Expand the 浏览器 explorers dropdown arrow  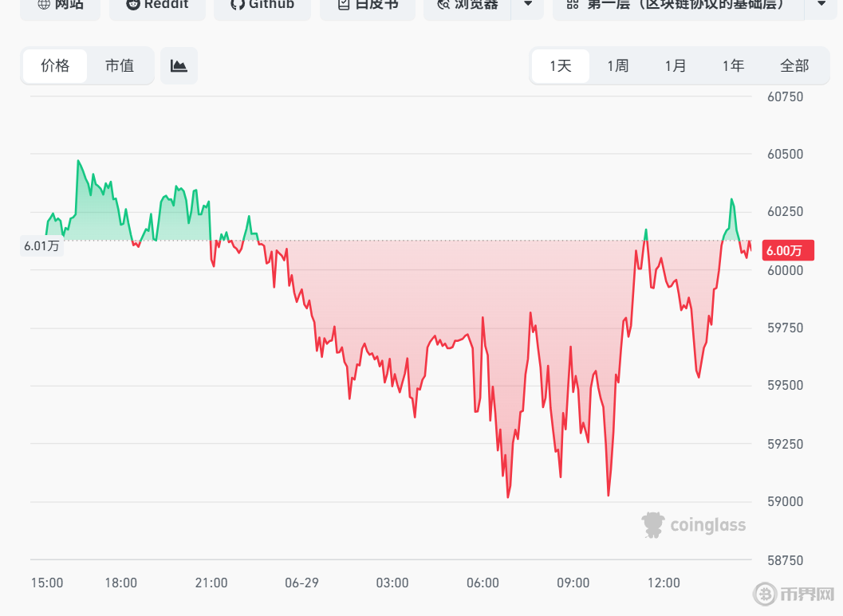tap(528, 6)
